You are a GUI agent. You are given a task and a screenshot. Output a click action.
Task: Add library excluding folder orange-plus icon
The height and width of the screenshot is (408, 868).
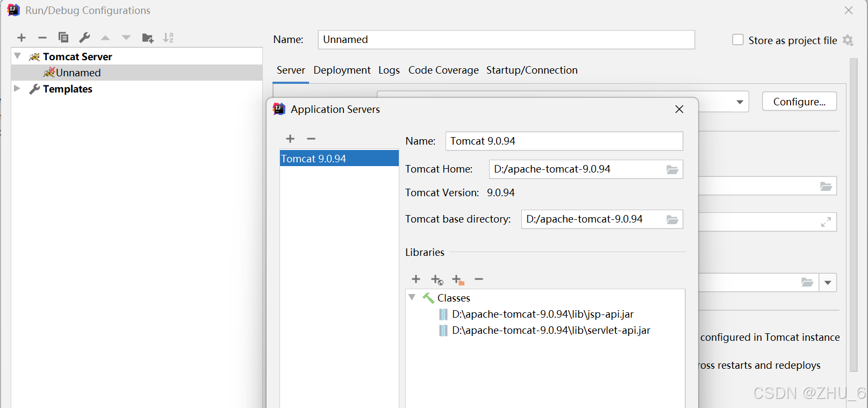tap(458, 280)
